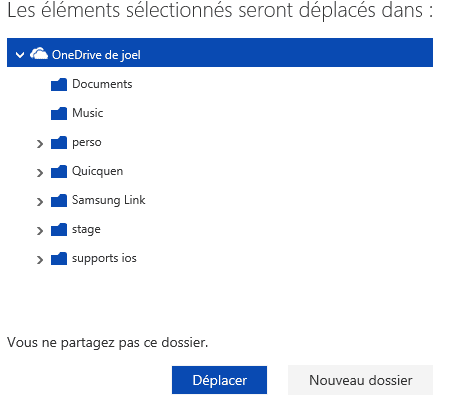Select the Music folder label
This screenshot has height=396, width=453.
click(88, 113)
